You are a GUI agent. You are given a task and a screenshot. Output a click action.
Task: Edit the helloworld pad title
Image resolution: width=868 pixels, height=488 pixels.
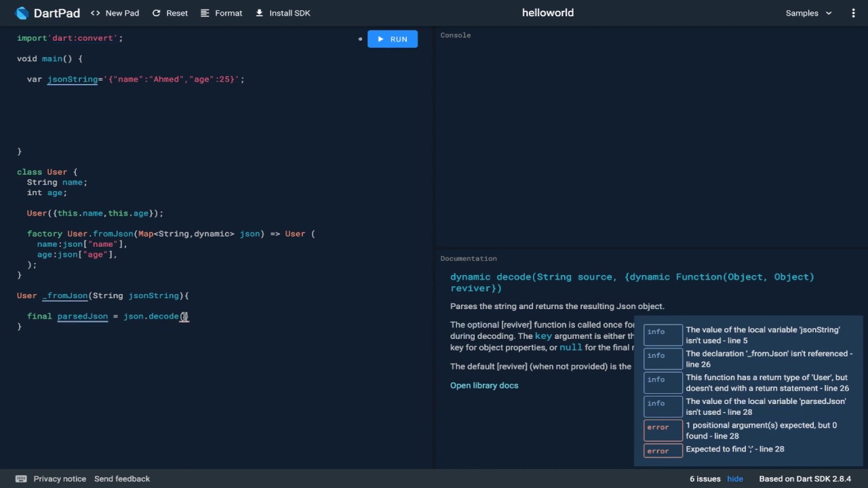[548, 13]
